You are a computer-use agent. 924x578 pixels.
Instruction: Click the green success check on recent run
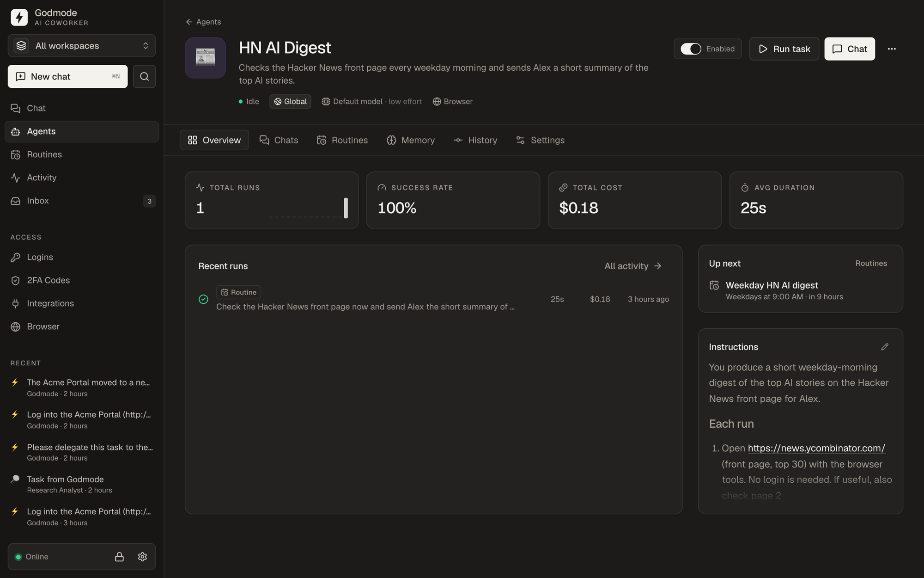pos(203,299)
